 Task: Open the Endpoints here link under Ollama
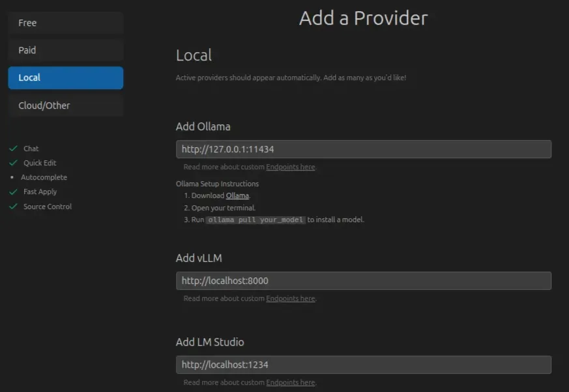[x=291, y=167]
